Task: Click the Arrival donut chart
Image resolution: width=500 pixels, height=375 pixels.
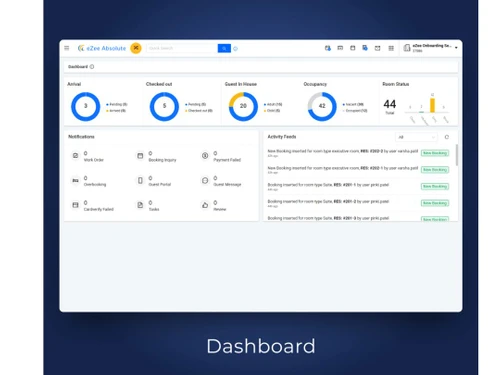Action: (x=85, y=106)
